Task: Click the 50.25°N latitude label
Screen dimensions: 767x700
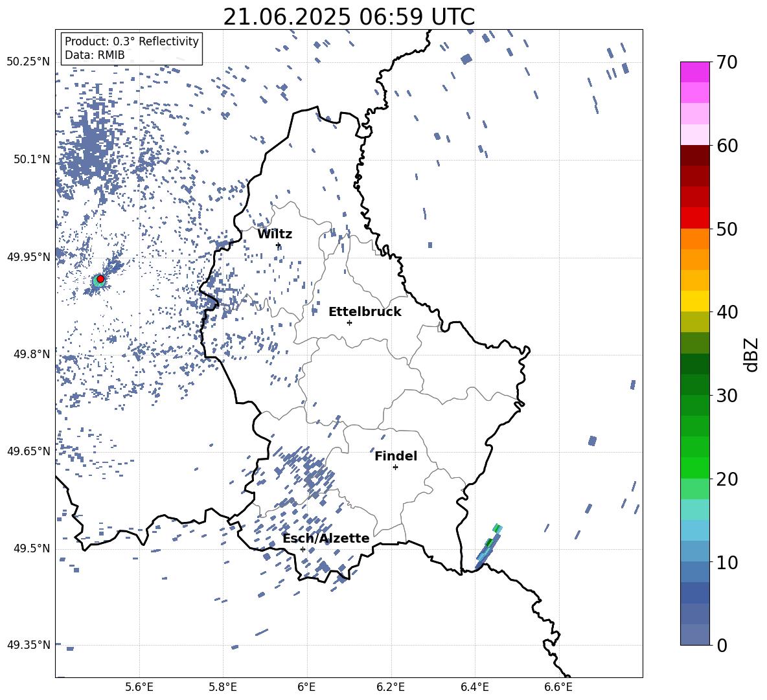Action: click(x=29, y=62)
